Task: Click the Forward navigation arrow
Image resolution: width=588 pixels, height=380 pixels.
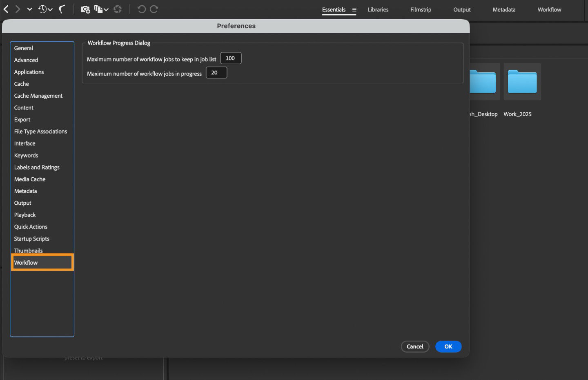Action: pyautogui.click(x=18, y=9)
